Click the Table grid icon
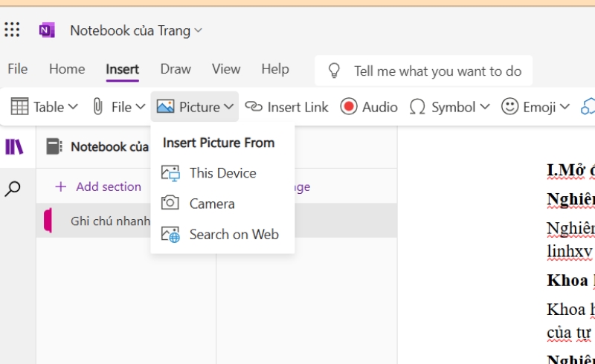This screenshot has width=595, height=364. point(19,106)
